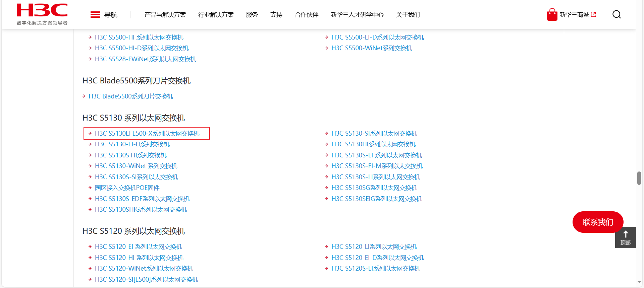Open H3C S5120-WiNet系列以太网交换机 link
The width and height of the screenshot is (644, 288).
point(144,269)
